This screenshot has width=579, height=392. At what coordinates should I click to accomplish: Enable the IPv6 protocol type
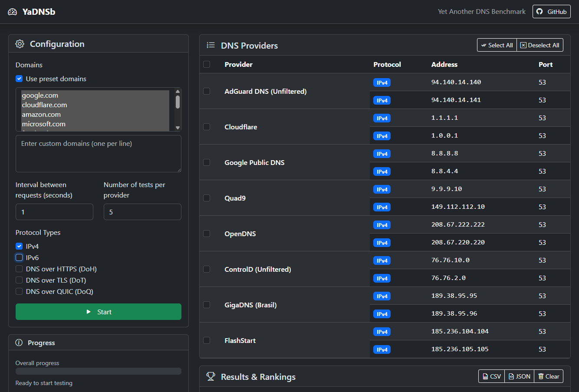19,257
